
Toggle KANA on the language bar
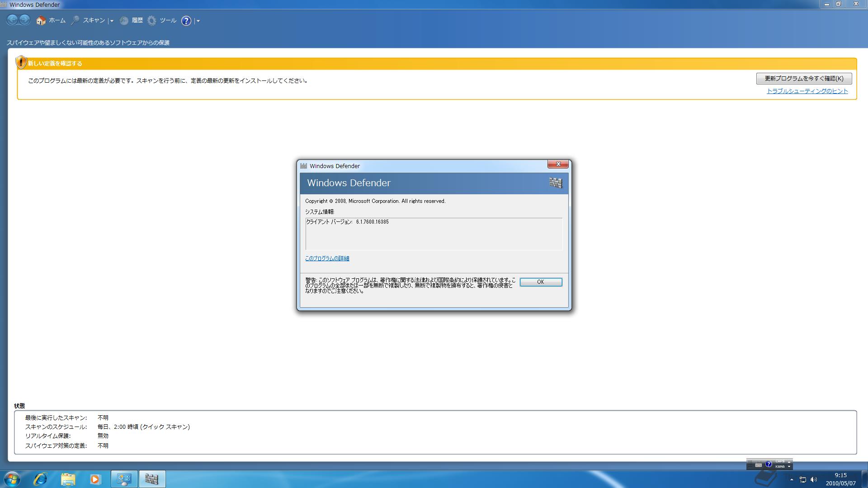pos(780,467)
